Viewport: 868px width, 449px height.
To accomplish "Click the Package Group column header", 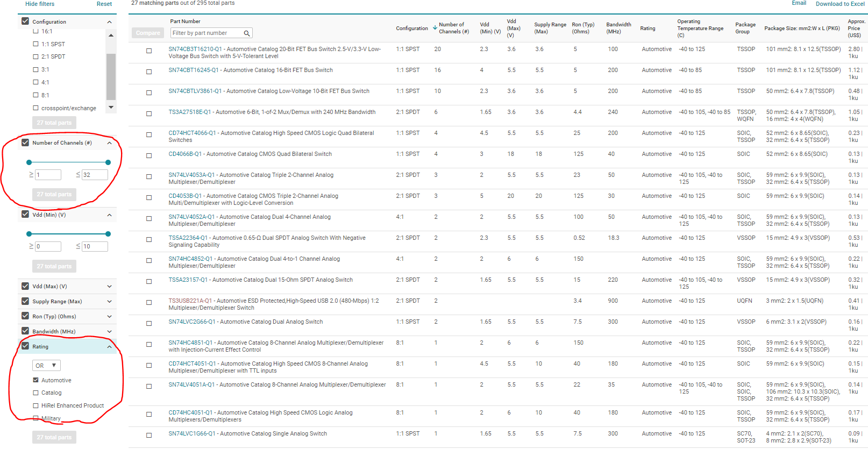I will click(745, 28).
